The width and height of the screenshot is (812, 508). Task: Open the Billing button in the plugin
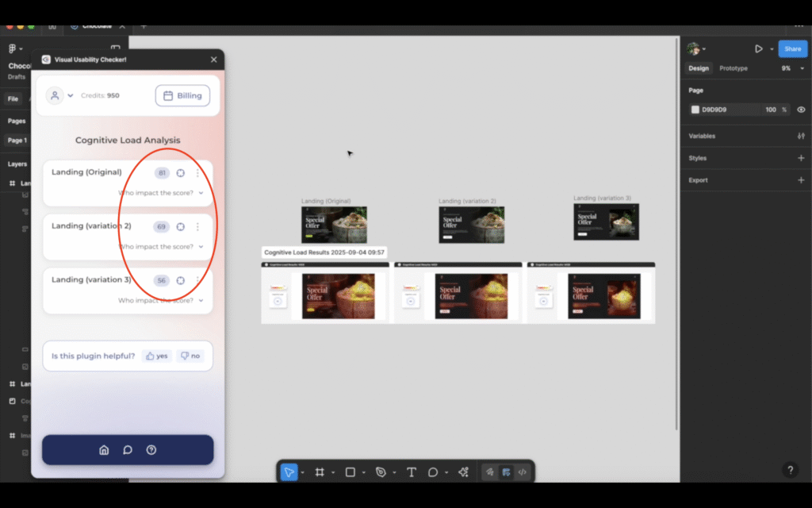(x=182, y=95)
